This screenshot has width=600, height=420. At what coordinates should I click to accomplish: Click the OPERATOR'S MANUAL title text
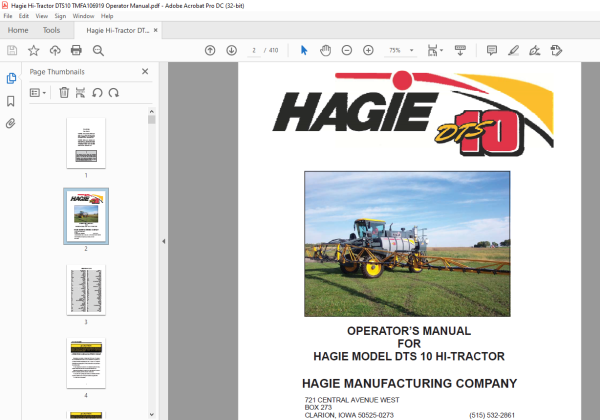pyautogui.click(x=409, y=331)
